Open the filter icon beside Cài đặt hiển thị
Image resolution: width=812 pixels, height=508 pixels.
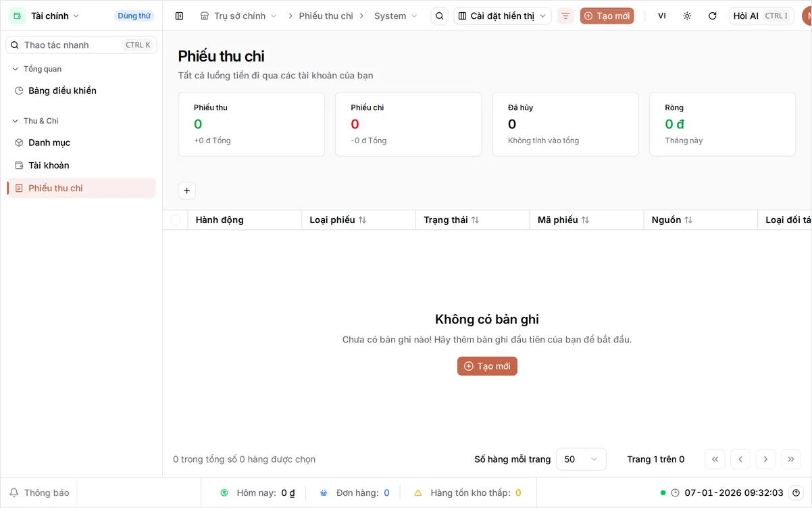(565, 16)
